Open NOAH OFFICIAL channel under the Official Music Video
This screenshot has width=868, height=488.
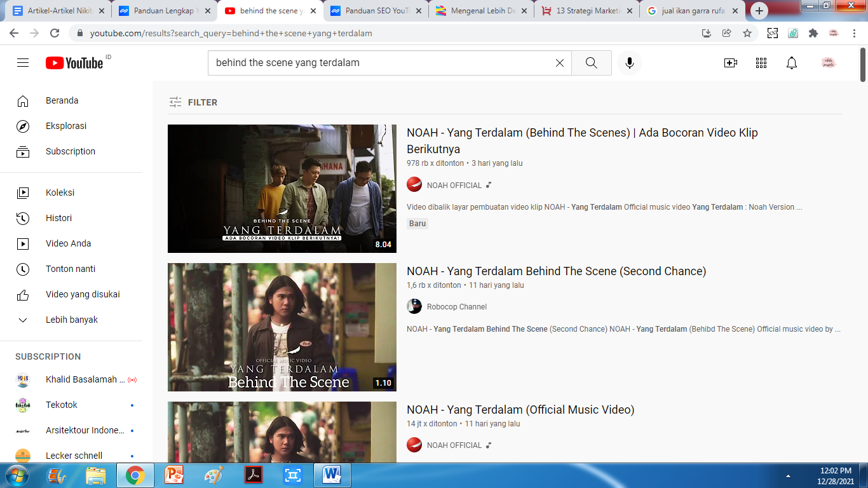(454, 445)
